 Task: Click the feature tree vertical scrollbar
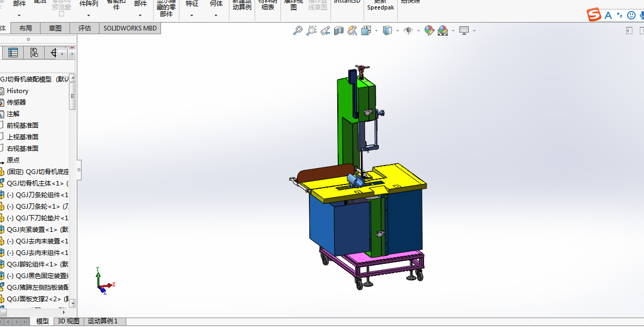[73, 97]
